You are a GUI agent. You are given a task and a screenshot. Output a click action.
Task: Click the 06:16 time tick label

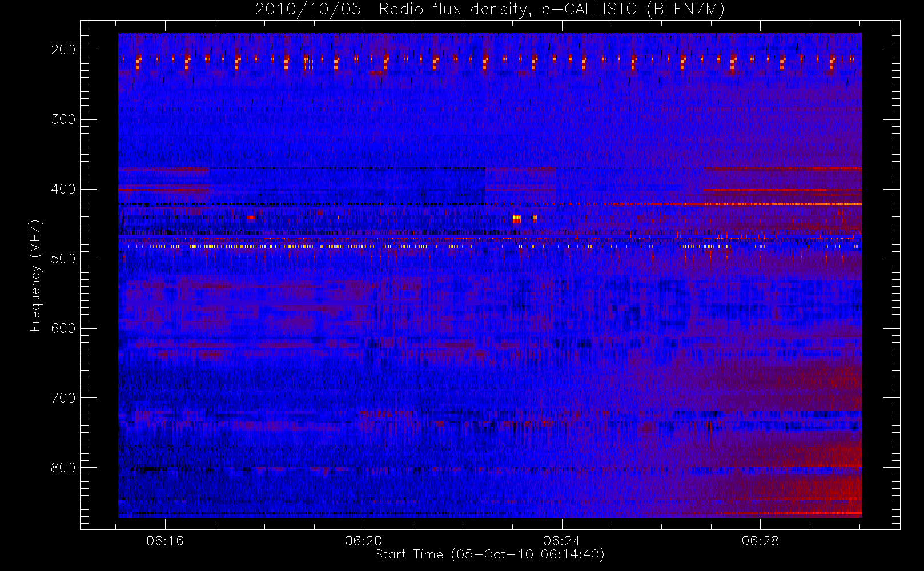(x=165, y=541)
